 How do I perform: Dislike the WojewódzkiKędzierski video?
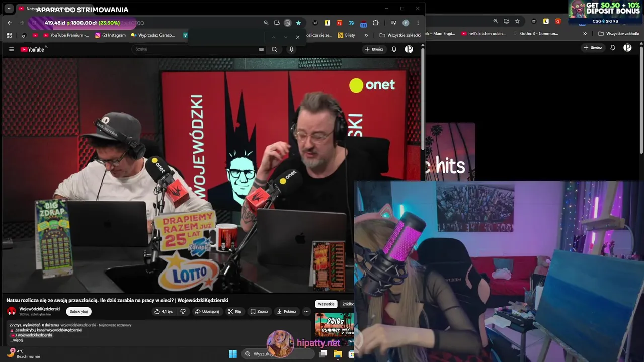[x=183, y=311]
